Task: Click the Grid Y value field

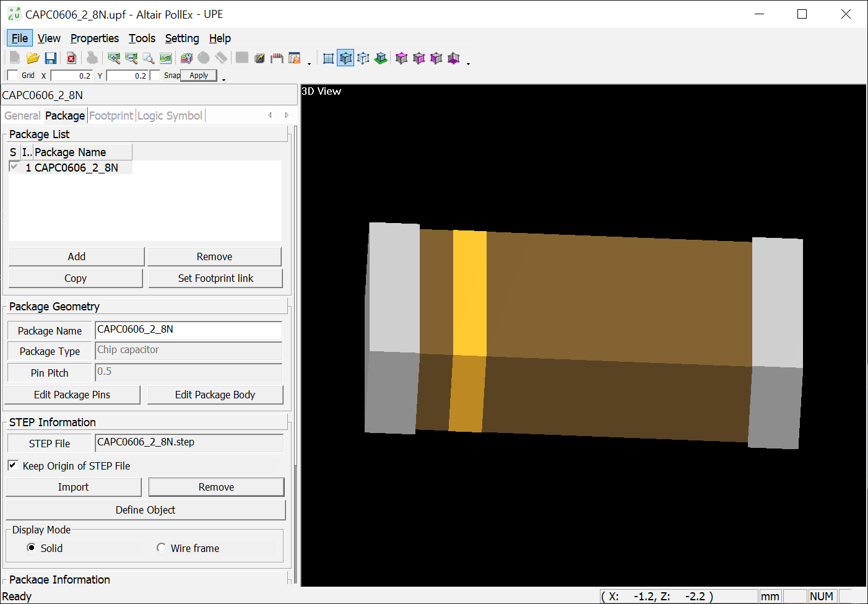Action: (x=127, y=76)
